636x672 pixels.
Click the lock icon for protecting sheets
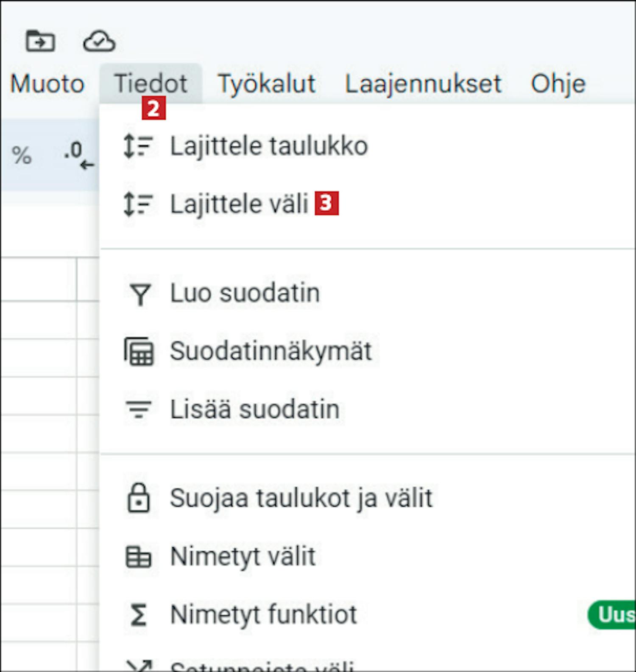[x=139, y=498]
